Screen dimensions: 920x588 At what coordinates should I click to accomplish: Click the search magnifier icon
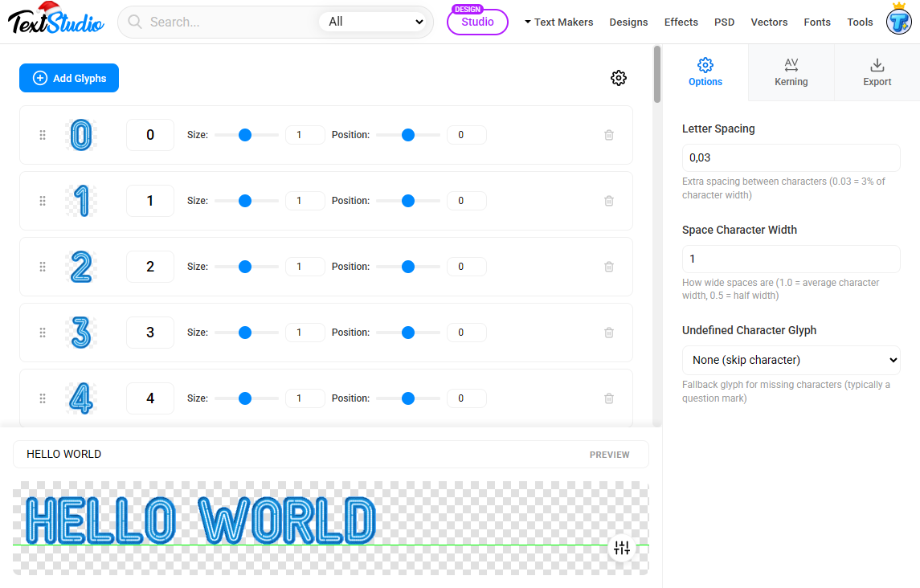pos(134,22)
